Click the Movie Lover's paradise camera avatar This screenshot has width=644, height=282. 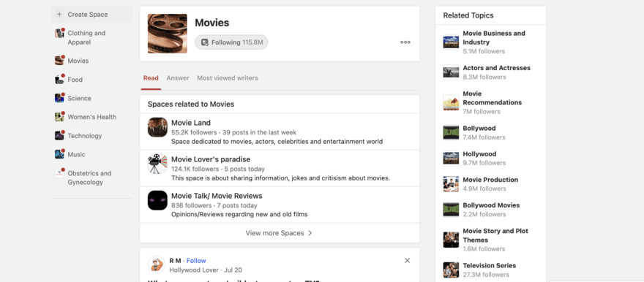click(x=158, y=164)
